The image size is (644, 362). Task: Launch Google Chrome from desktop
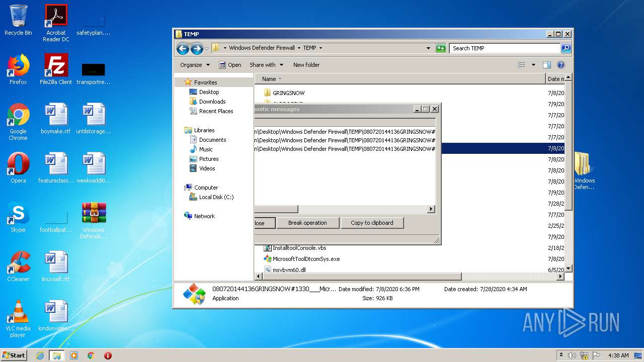point(18,122)
